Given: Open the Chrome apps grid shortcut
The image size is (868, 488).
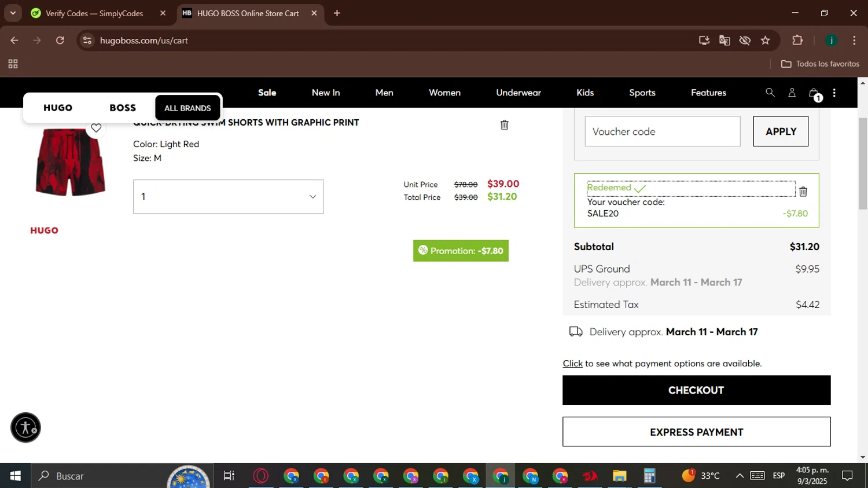Looking at the screenshot, I should (x=13, y=64).
